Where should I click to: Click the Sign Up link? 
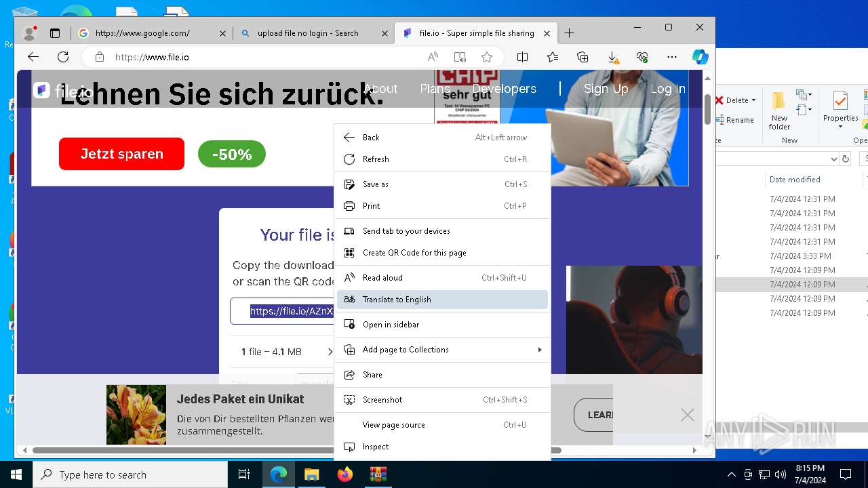[x=606, y=89]
